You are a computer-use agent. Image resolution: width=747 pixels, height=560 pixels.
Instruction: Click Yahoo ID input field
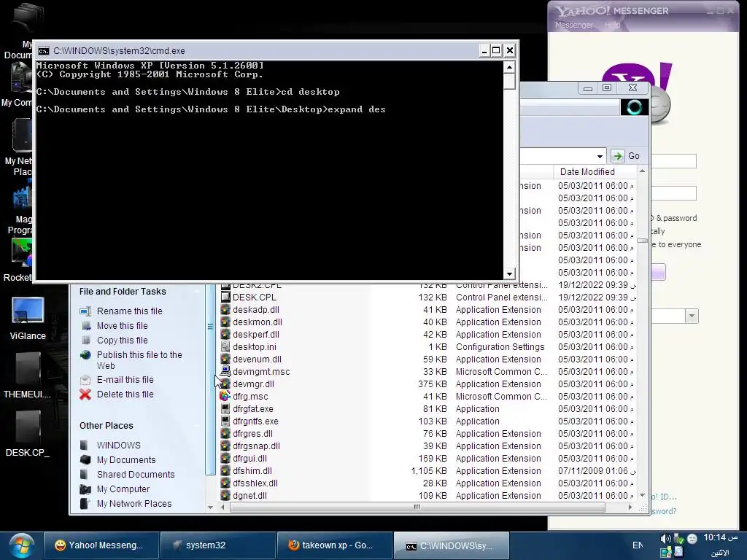tap(673, 161)
